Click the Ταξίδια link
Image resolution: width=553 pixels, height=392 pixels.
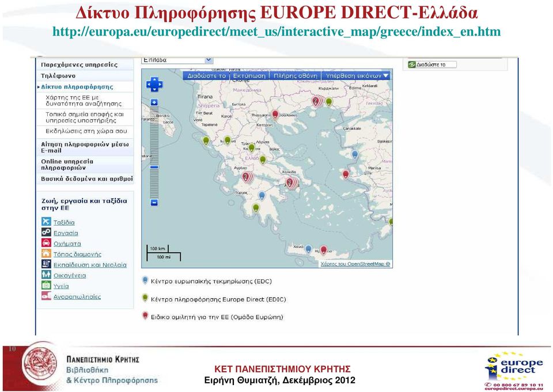(x=64, y=222)
